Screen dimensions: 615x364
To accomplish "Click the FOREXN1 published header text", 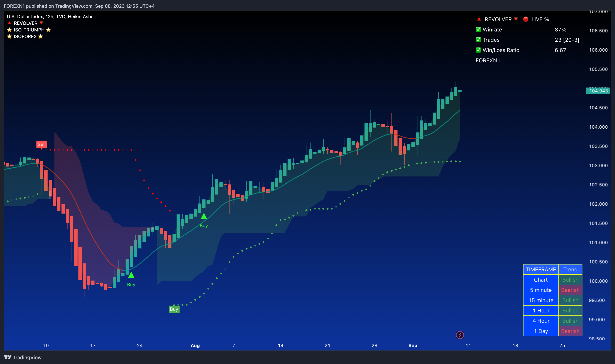I will point(79,6).
